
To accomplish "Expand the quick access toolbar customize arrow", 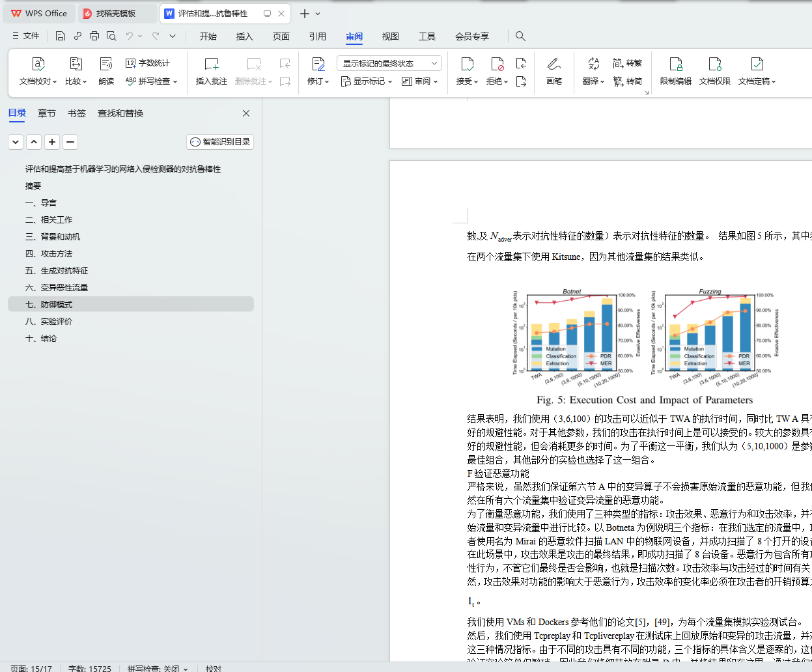I will pyautogui.click(x=173, y=36).
